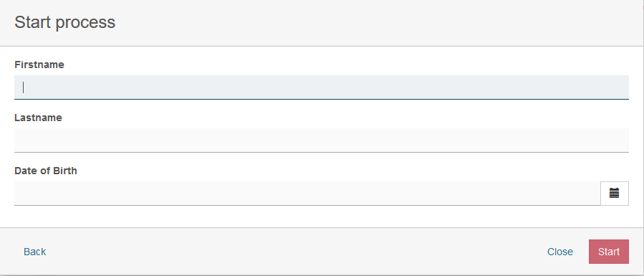Viewport: 644px width, 276px height.
Task: Click the blank header area beside the Start process title
Action: pyautogui.click(x=370, y=23)
